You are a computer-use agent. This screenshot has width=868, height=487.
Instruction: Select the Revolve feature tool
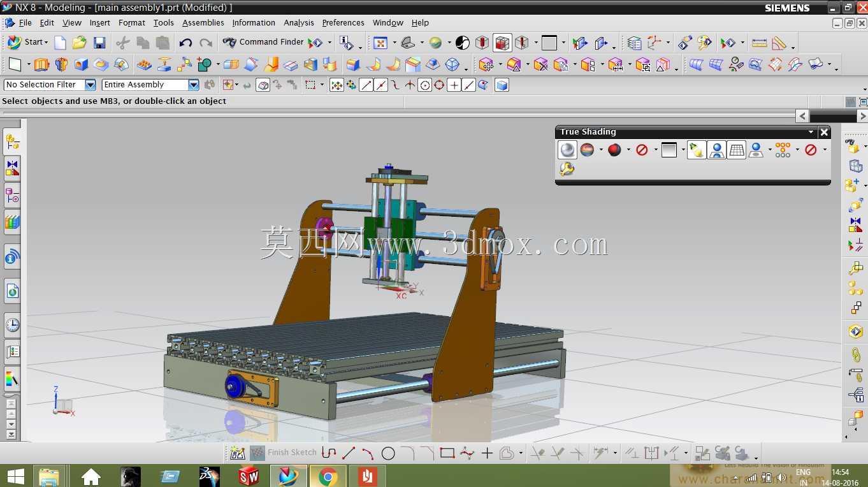point(61,64)
